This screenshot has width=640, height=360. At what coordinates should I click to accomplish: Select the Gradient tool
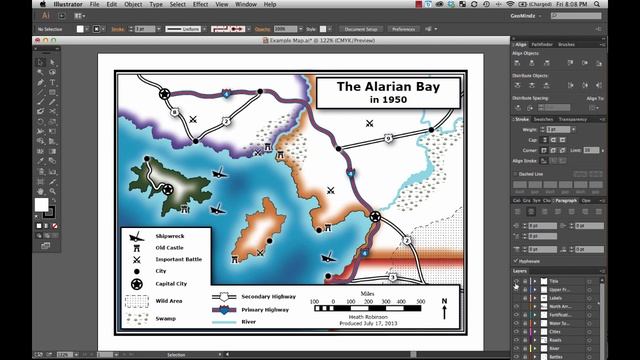pyautogui.click(x=52, y=151)
